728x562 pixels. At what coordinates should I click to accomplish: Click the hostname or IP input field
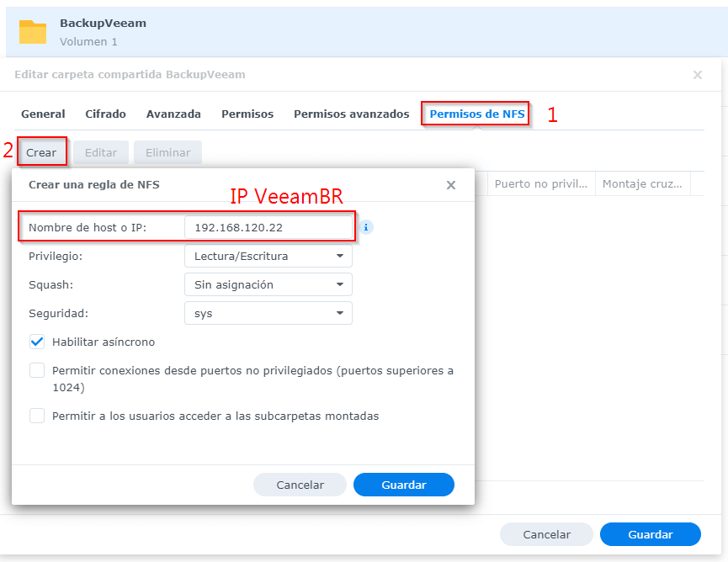[x=268, y=227]
